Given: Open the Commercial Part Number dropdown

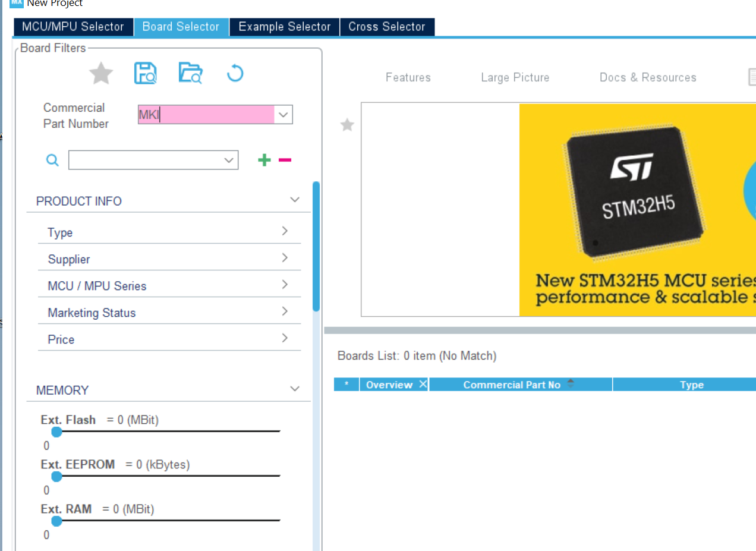Looking at the screenshot, I should [x=283, y=114].
